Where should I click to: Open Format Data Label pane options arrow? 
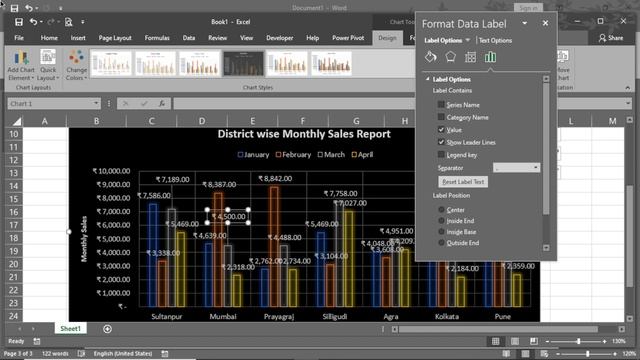click(524, 23)
